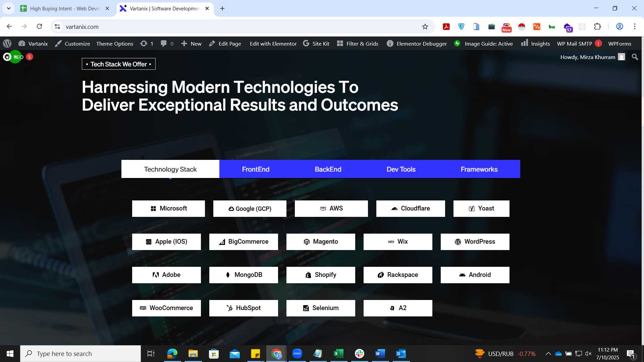This screenshot has height=362, width=644.
Task: Switch to the Frameworks tab
Action: 479,169
